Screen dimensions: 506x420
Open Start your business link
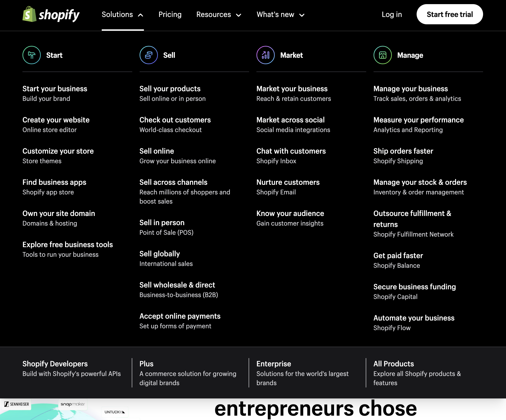coord(55,88)
